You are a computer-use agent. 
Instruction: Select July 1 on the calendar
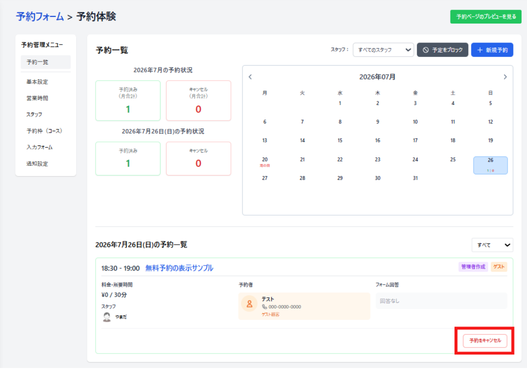click(x=340, y=103)
